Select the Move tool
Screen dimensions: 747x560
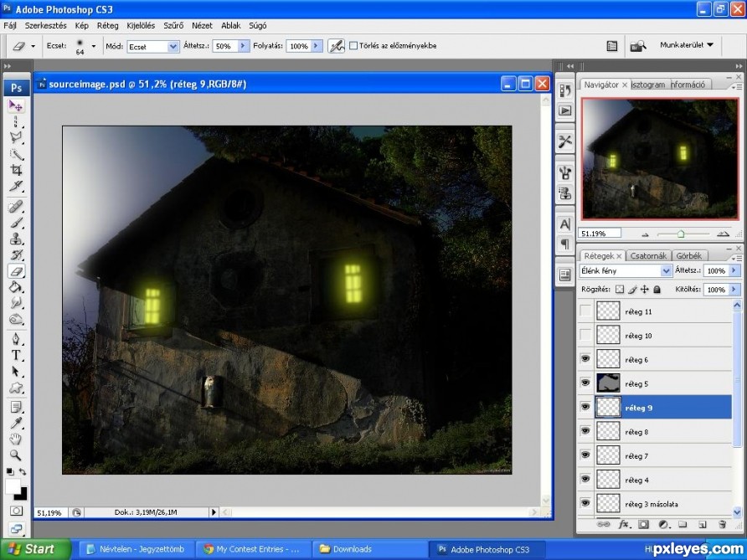16,105
